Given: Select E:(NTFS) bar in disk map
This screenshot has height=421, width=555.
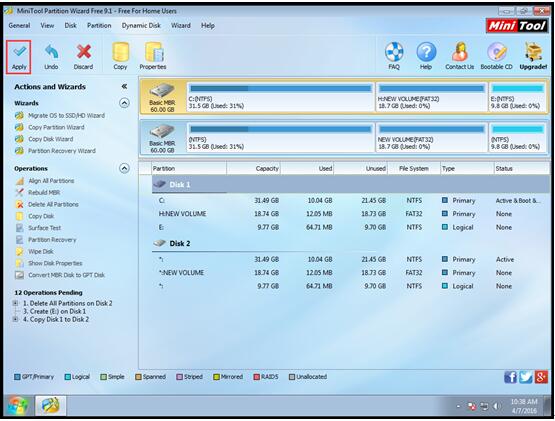Looking at the screenshot, I should click(x=517, y=97).
